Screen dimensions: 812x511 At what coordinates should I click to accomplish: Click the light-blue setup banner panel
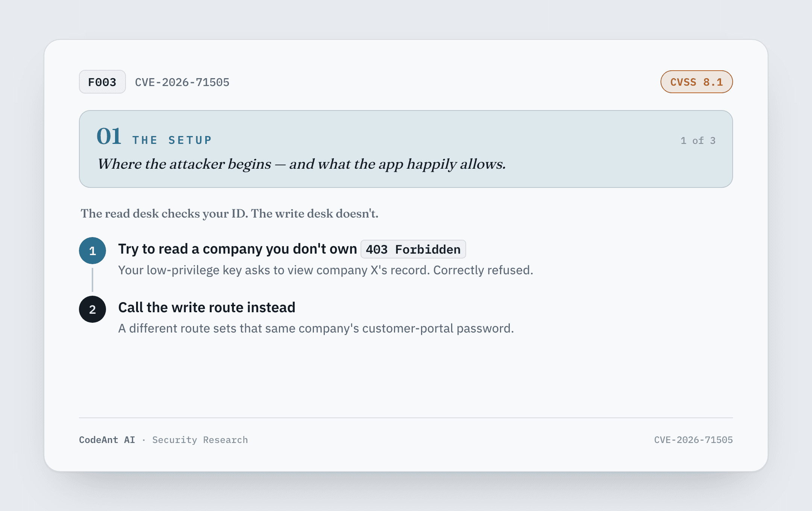click(406, 149)
